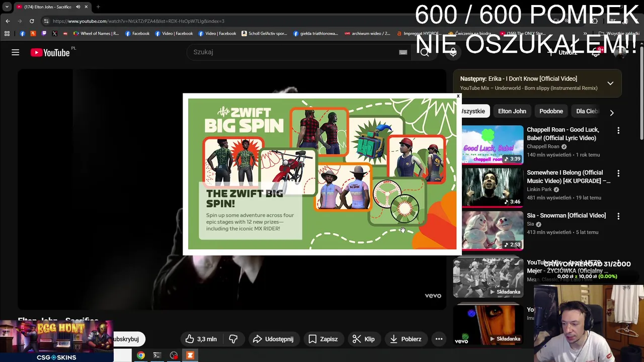Screen dimensions: 644x362
Task: Go back to the previous page
Action: pyautogui.click(x=8, y=21)
